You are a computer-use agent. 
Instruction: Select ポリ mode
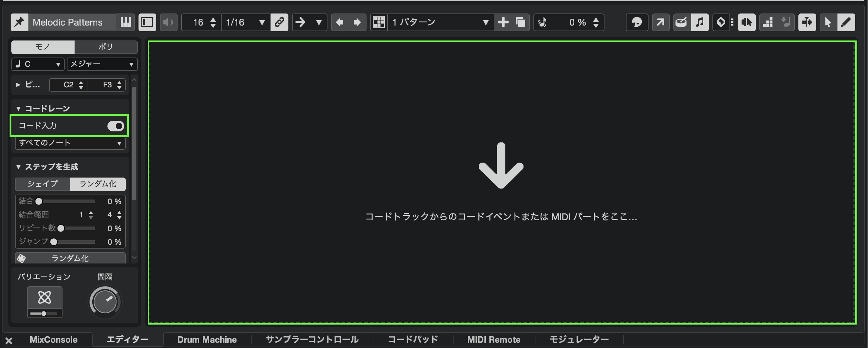[x=106, y=47]
